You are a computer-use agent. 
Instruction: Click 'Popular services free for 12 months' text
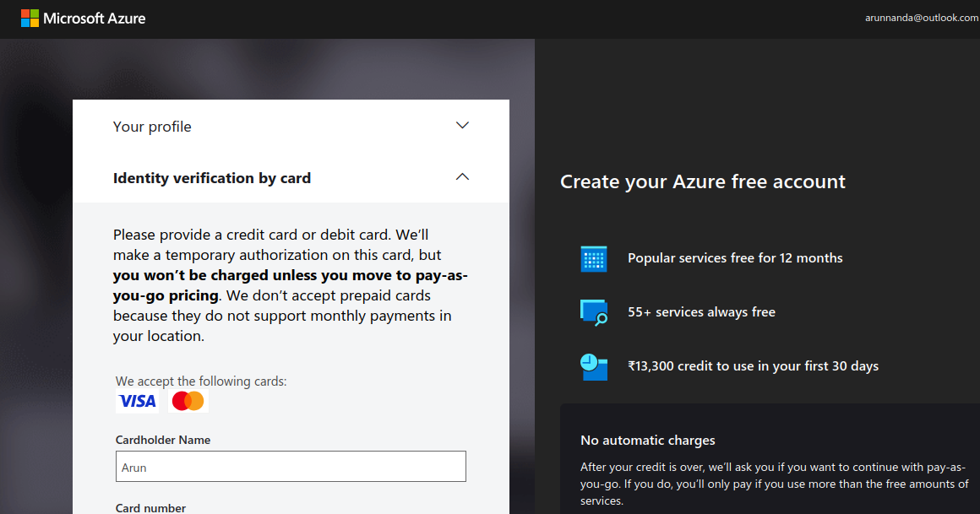pyautogui.click(x=735, y=258)
